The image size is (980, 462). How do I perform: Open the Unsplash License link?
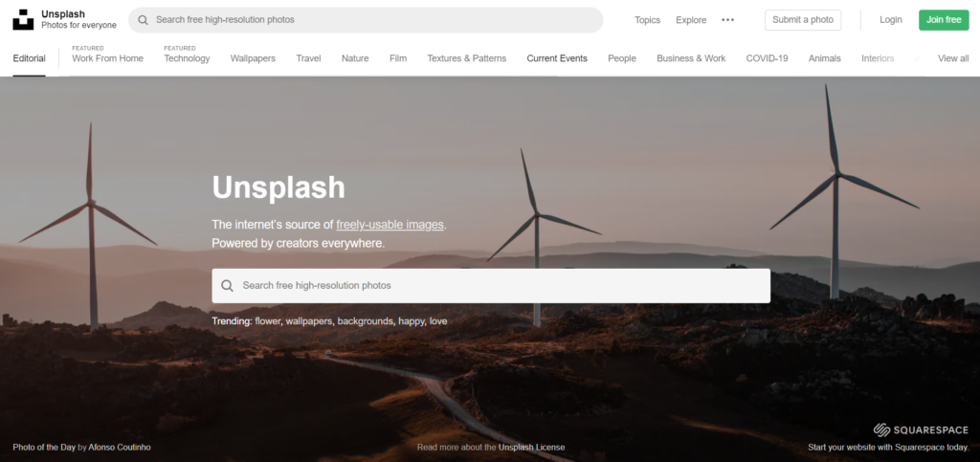tap(531, 447)
